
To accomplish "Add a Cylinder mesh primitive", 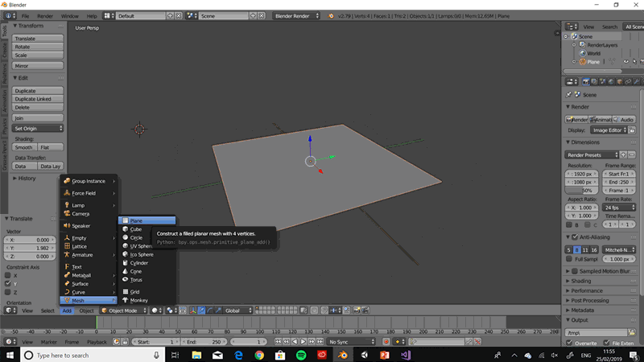I will tap(139, 263).
